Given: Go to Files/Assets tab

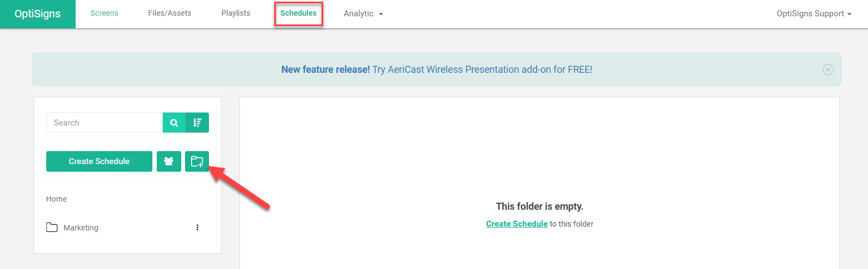Looking at the screenshot, I should (x=170, y=13).
